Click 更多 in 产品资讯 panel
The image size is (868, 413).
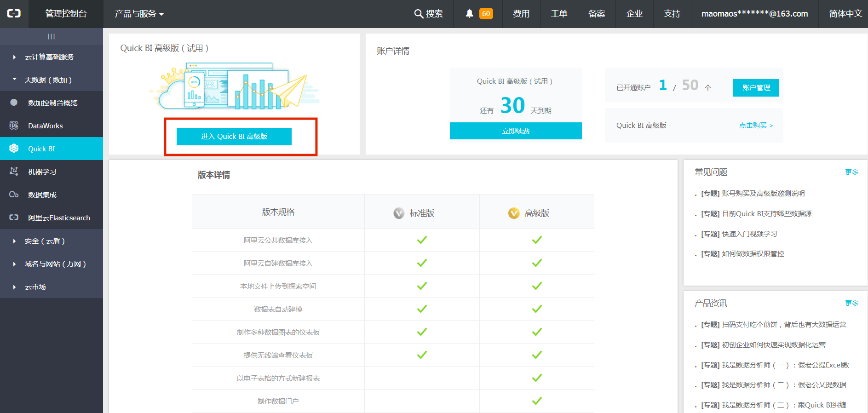click(851, 303)
